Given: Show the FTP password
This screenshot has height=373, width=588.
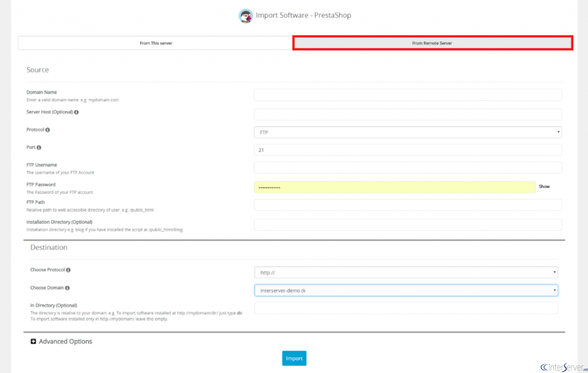Looking at the screenshot, I should 544,187.
